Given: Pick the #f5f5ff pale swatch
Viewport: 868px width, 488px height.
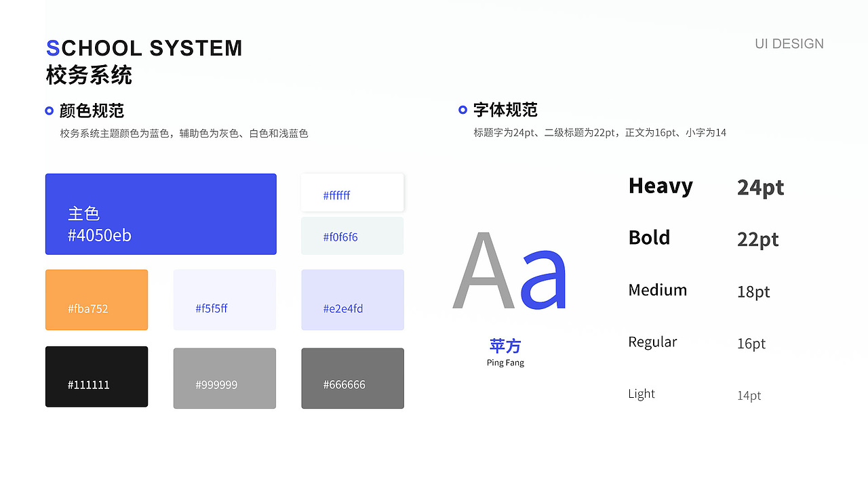Looking at the screenshot, I should click(224, 300).
